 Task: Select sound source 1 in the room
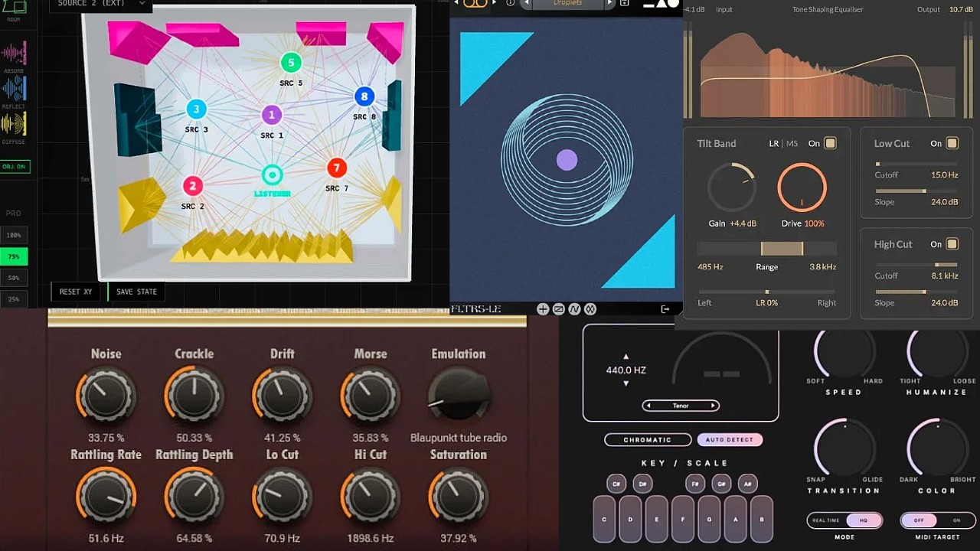pyautogui.click(x=272, y=116)
